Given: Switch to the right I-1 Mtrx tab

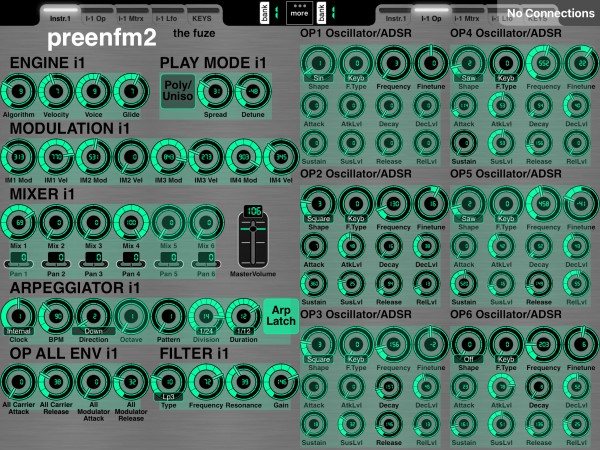Looking at the screenshot, I should [466, 15].
